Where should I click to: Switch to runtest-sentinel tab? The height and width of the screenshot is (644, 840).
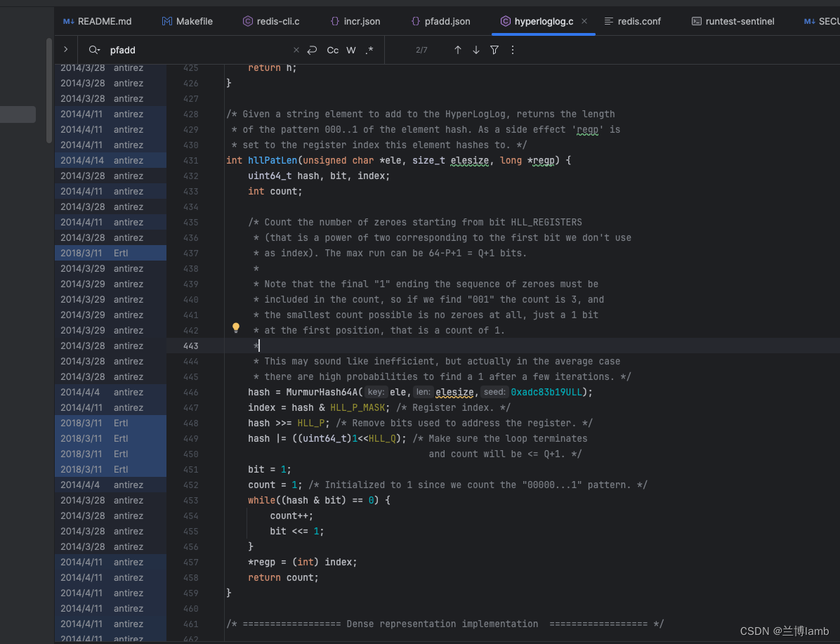coord(733,22)
